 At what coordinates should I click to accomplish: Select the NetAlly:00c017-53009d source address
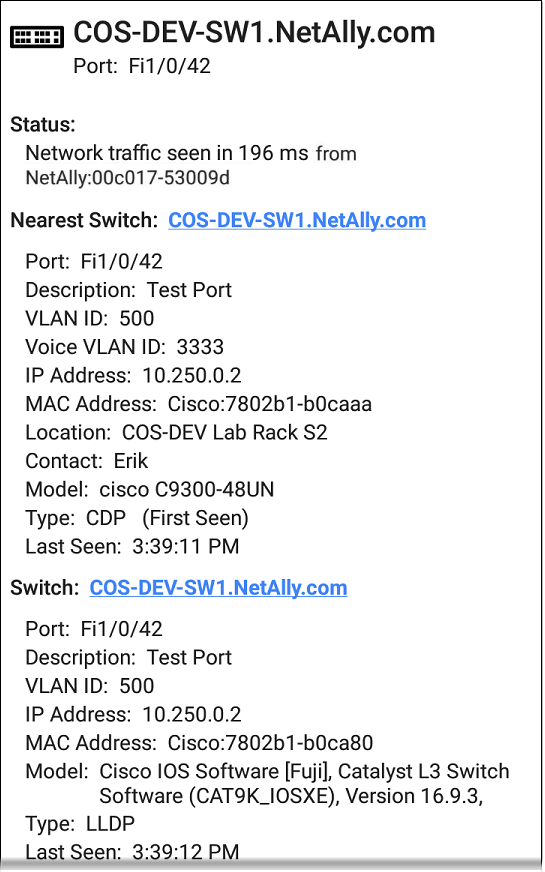(127, 178)
